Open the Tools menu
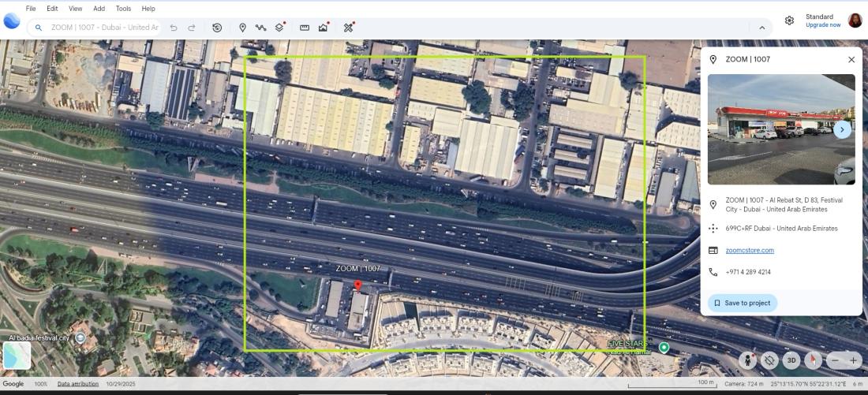This screenshot has width=868, height=395. 123,9
